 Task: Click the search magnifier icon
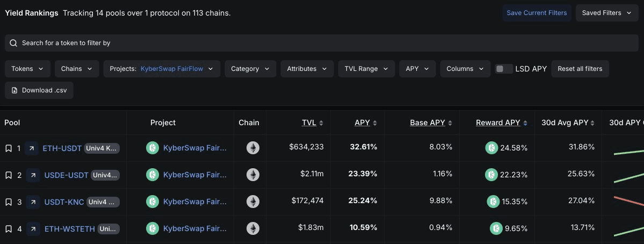[x=13, y=43]
